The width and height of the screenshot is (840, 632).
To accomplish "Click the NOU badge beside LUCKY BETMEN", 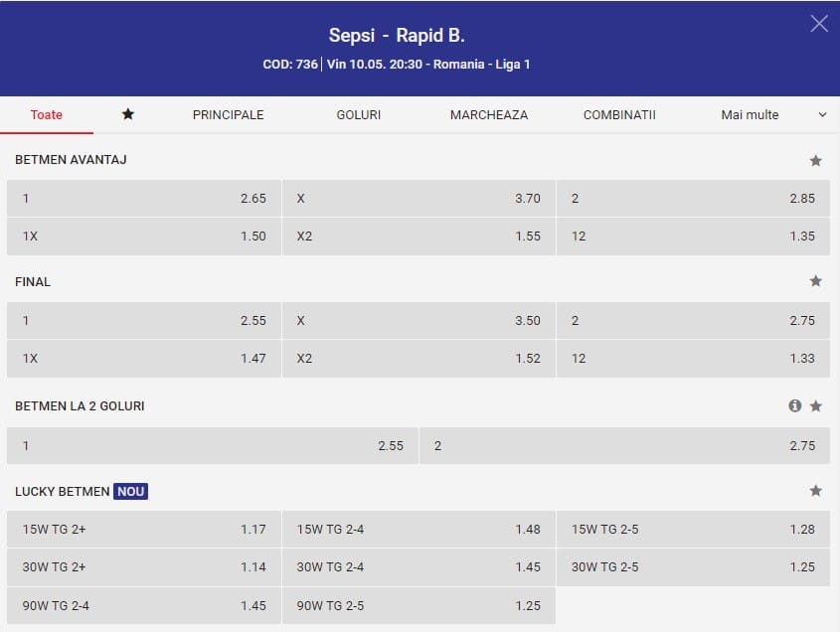I will coord(130,491).
